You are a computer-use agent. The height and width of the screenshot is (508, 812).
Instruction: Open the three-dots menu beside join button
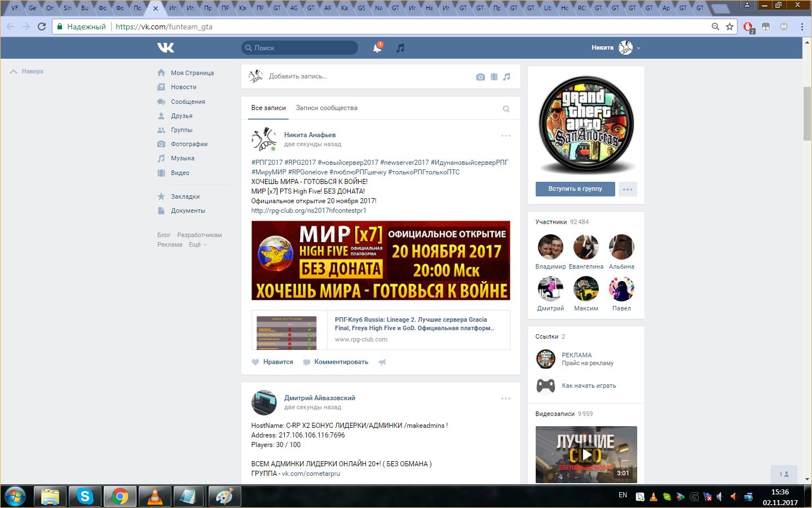pyautogui.click(x=628, y=189)
